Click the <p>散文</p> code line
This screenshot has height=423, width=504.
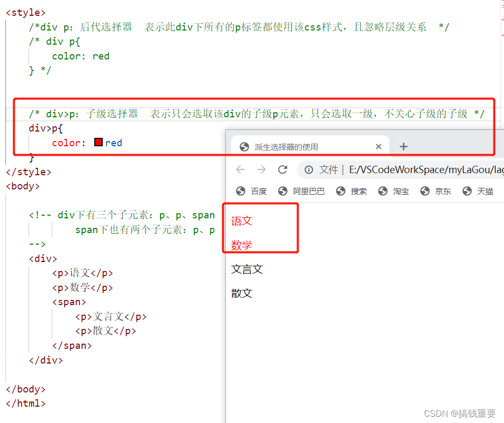(106, 331)
